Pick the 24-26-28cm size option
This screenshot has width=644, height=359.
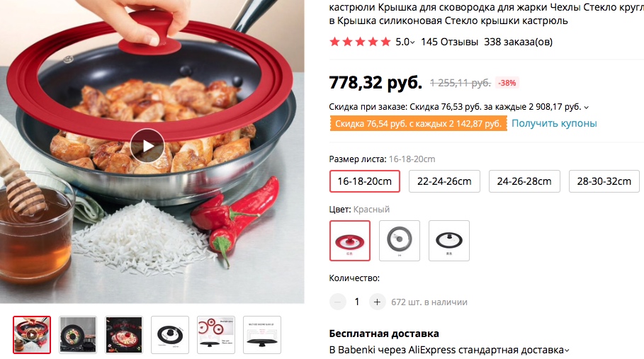coord(524,181)
